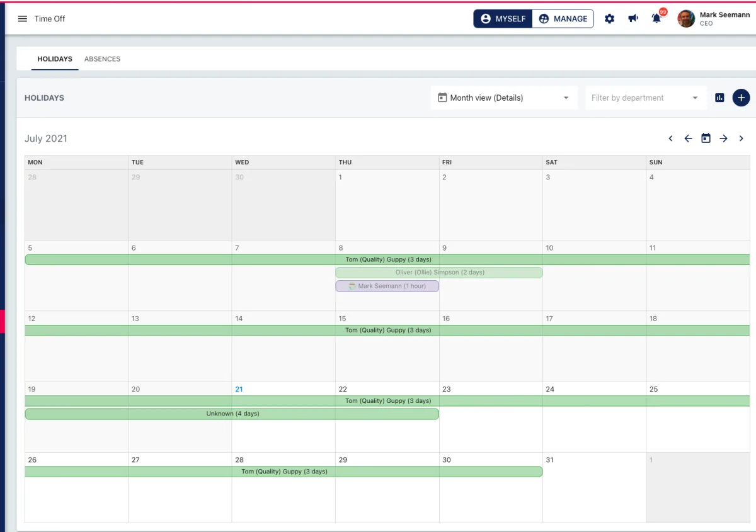Select July 27 day cell
756x532 pixels.
tap(180, 487)
